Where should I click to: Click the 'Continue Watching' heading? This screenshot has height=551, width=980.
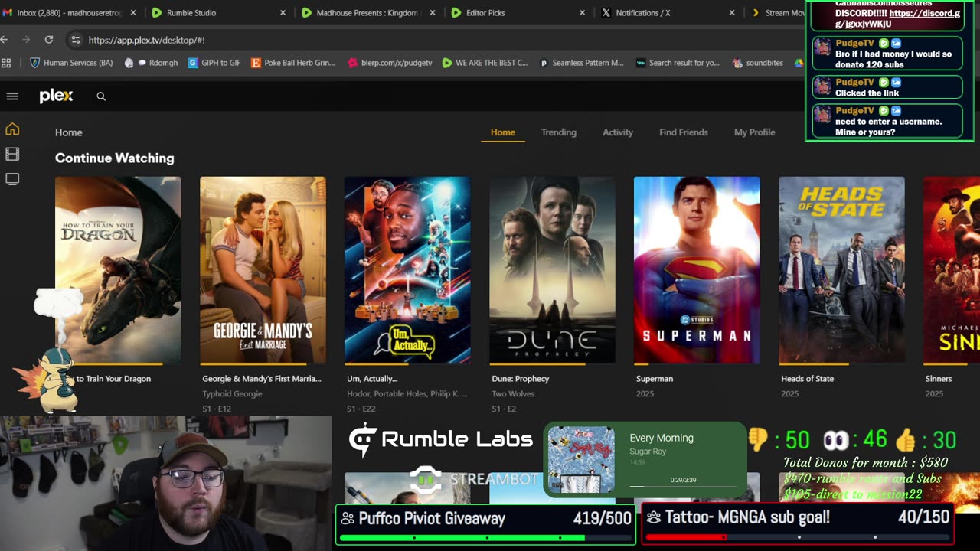115,158
